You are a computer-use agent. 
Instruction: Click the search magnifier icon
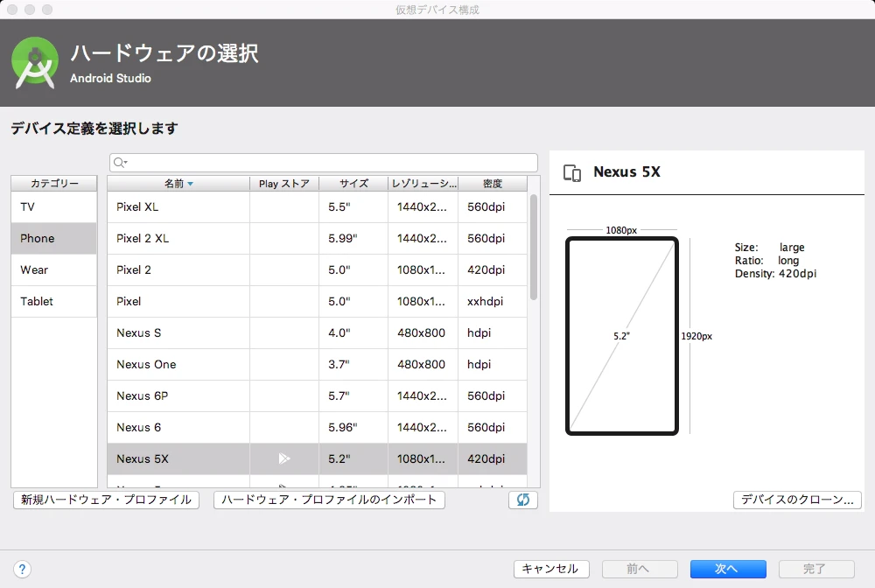click(119, 163)
